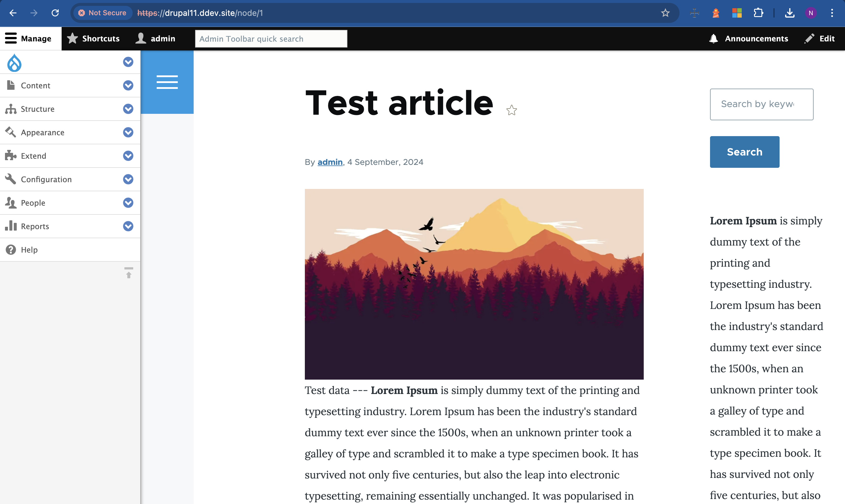Image resolution: width=845 pixels, height=504 pixels.
Task: Click the grey crosshair extension icon
Action: click(694, 13)
